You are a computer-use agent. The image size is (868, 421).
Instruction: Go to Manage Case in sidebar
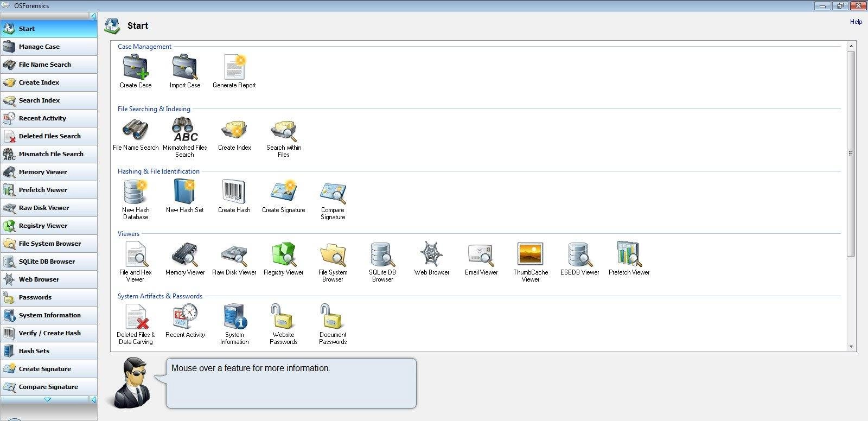click(x=49, y=47)
